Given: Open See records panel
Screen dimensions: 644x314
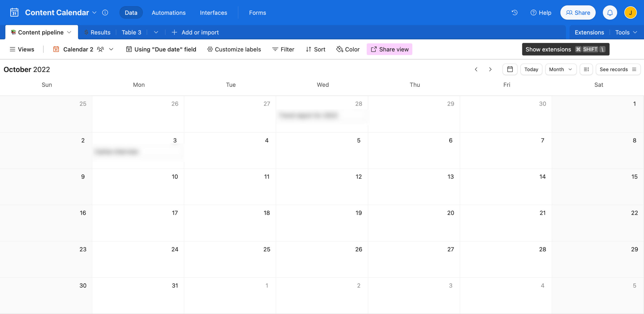Looking at the screenshot, I should pos(618,69).
